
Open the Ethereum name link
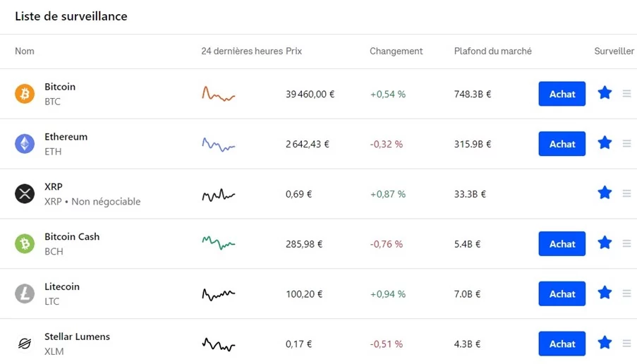pos(66,137)
